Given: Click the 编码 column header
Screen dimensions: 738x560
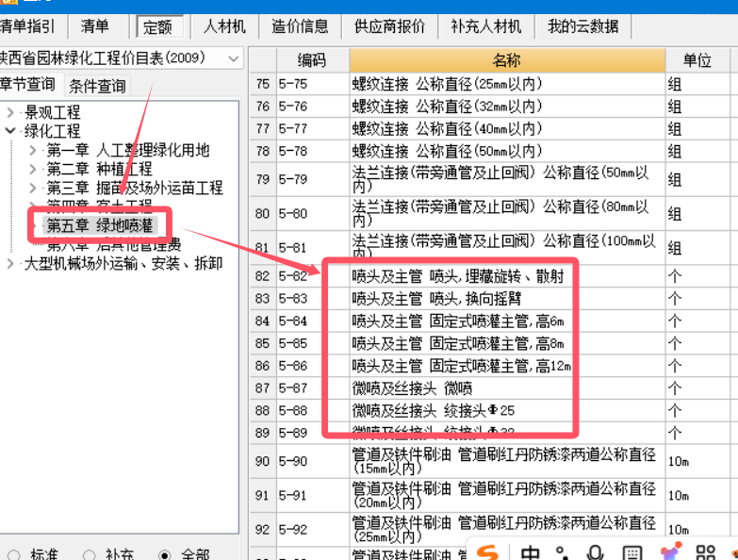Looking at the screenshot, I should click(313, 60).
